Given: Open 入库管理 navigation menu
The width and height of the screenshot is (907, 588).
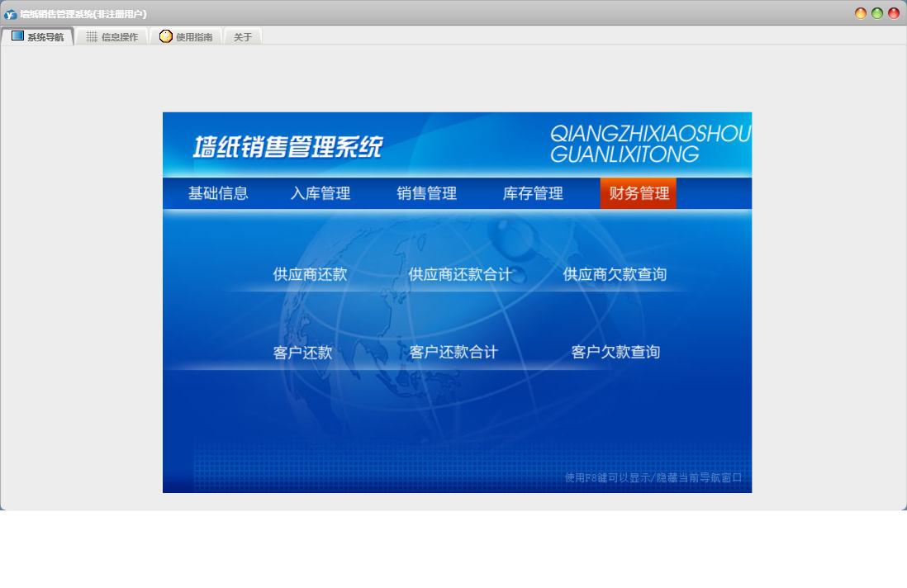Looking at the screenshot, I should (321, 193).
